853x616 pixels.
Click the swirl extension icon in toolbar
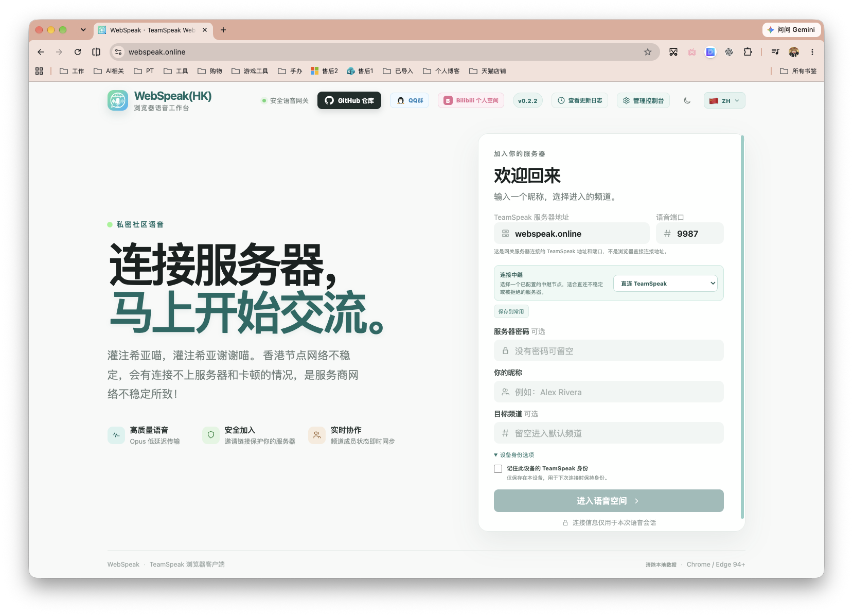tap(729, 52)
